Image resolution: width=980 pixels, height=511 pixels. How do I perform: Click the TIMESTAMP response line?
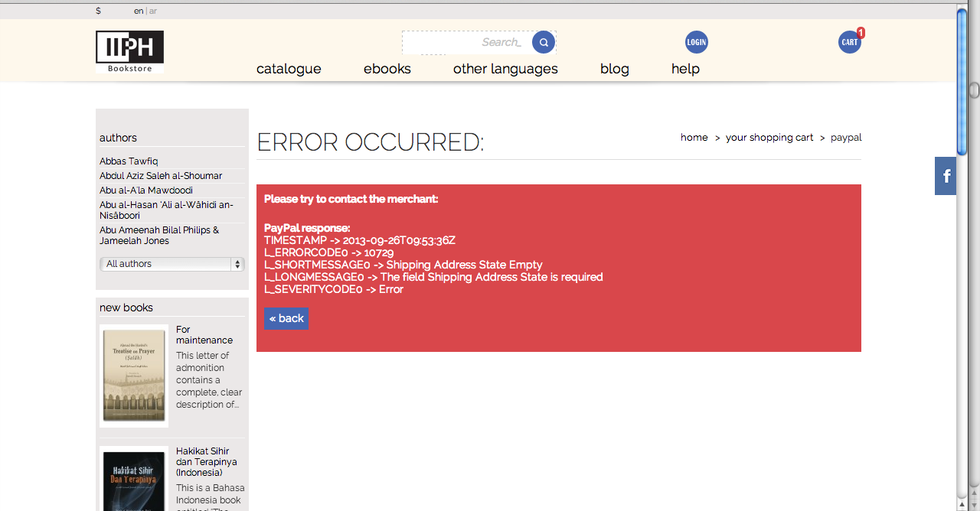pyautogui.click(x=360, y=240)
